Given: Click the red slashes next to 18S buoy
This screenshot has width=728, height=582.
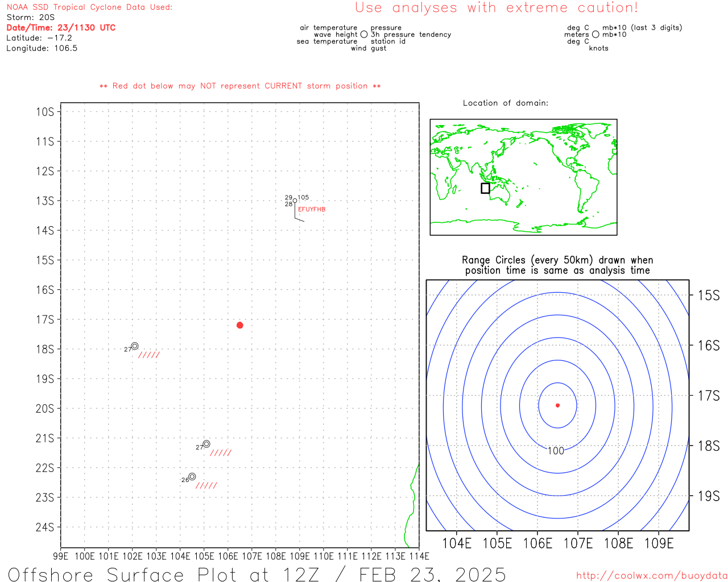Looking at the screenshot, I should point(149,355).
